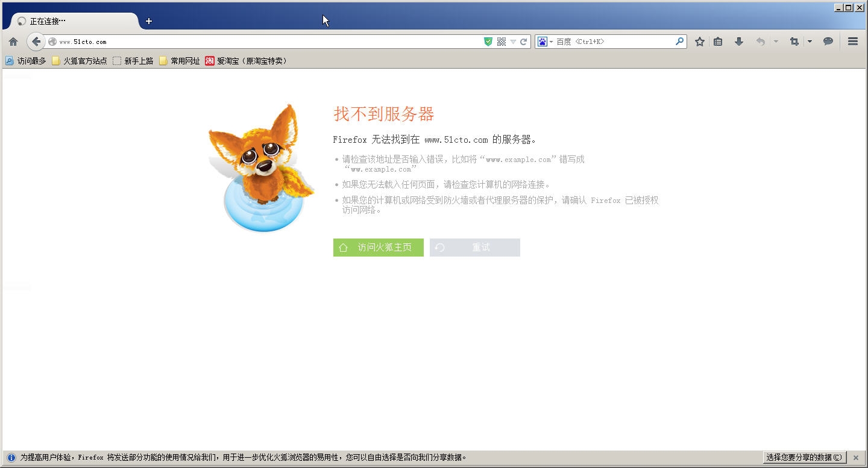Open the chat bubble icon
Screen dimensions: 868x468
828,42
